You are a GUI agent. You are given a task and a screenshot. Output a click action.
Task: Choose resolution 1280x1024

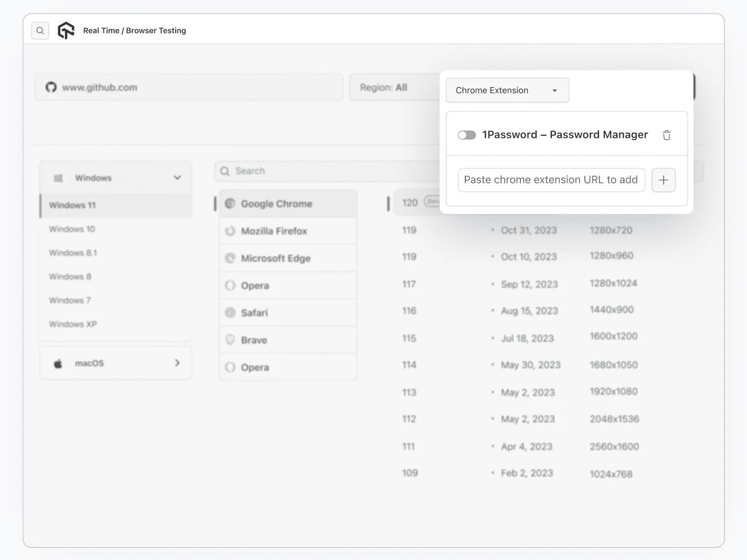613,283
